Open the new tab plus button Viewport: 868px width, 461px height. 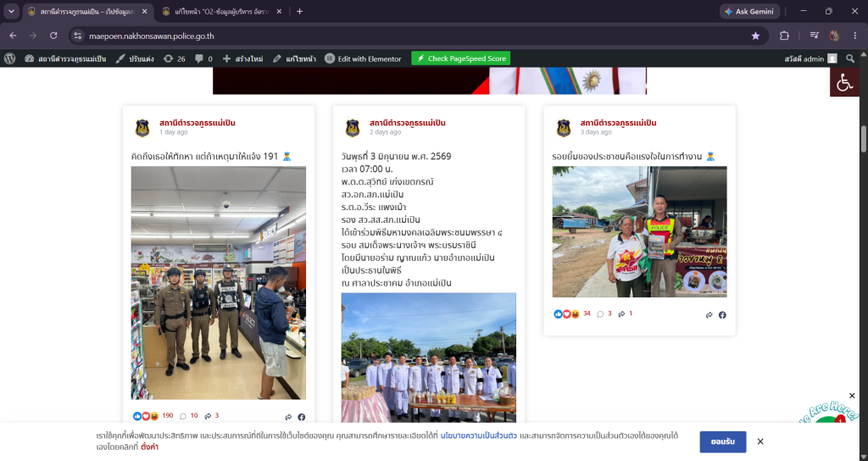[299, 11]
